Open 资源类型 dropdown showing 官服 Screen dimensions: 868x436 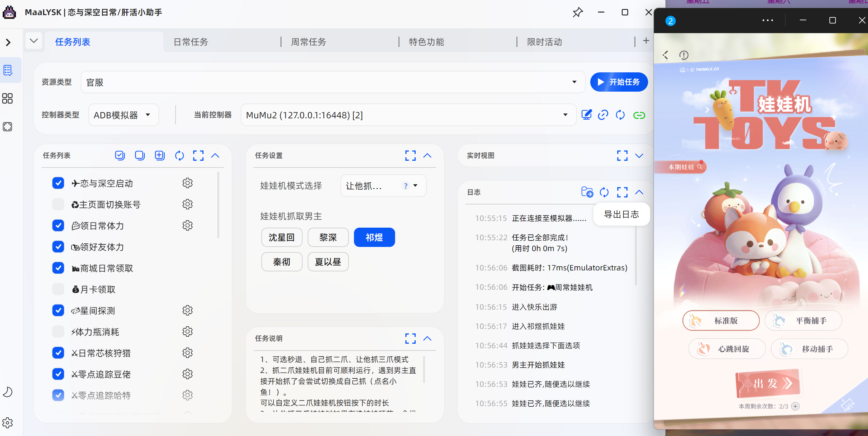click(x=333, y=82)
